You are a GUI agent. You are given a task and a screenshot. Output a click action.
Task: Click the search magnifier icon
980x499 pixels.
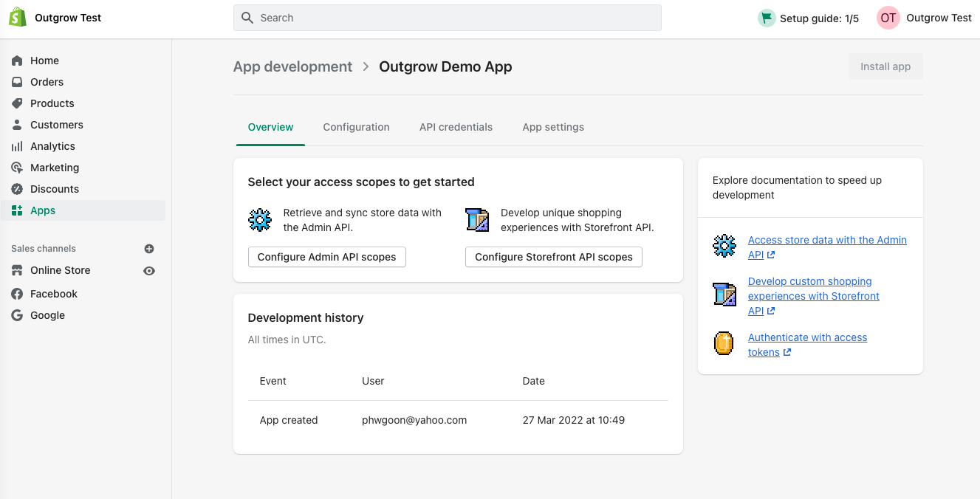click(247, 18)
